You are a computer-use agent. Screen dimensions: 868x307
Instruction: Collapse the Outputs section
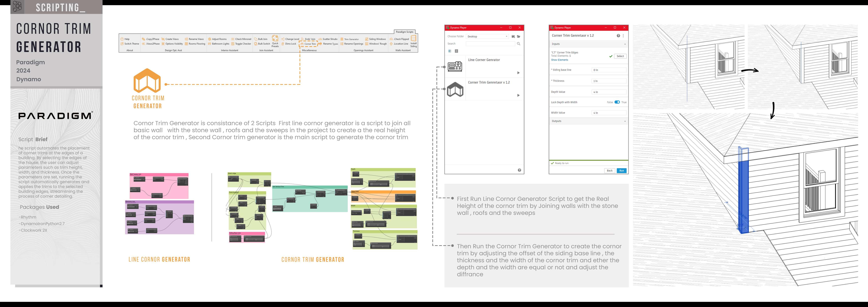(x=625, y=121)
